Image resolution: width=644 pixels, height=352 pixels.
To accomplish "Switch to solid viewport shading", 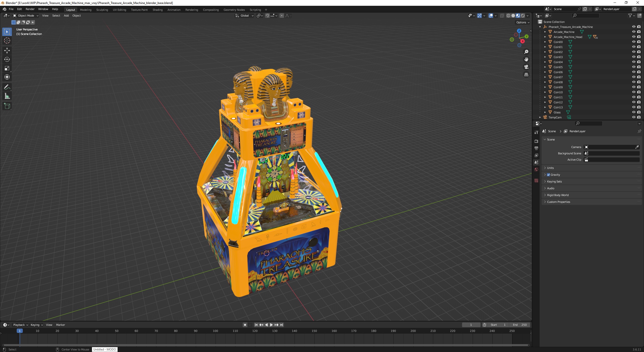I will pos(513,16).
